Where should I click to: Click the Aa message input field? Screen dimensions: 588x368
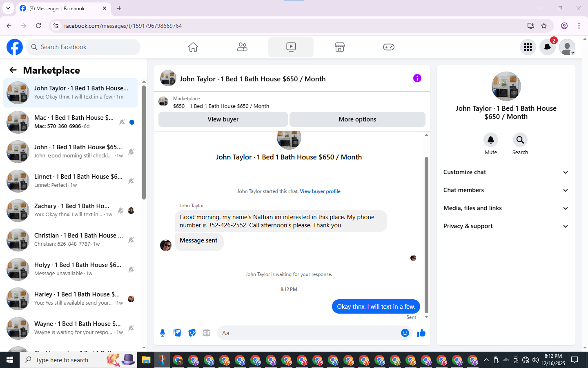pyautogui.click(x=309, y=333)
